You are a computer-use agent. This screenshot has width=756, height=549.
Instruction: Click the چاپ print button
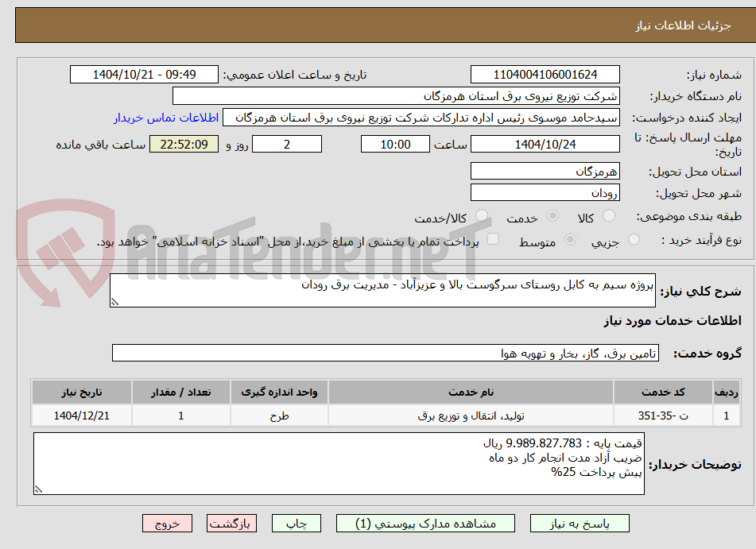pos(297,524)
